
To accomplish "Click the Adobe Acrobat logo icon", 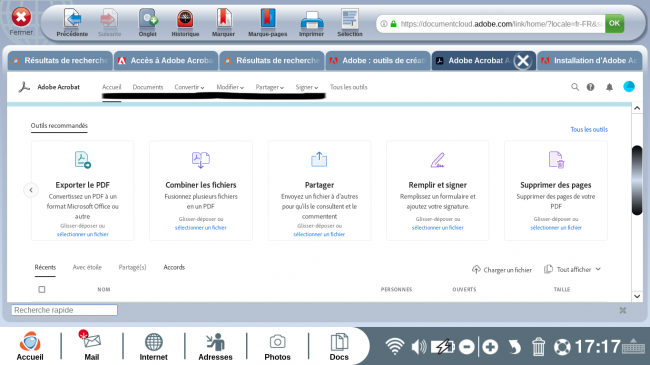I will (x=24, y=87).
